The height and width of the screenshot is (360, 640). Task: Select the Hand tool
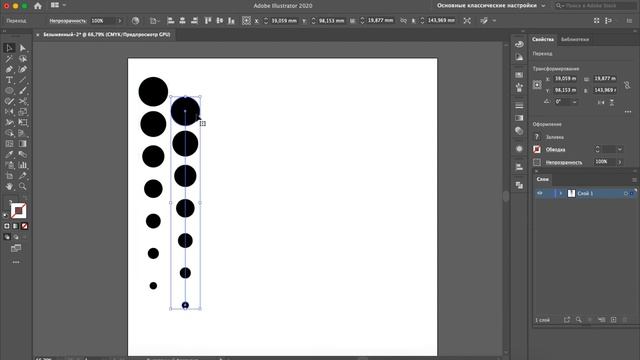[x=9, y=186]
